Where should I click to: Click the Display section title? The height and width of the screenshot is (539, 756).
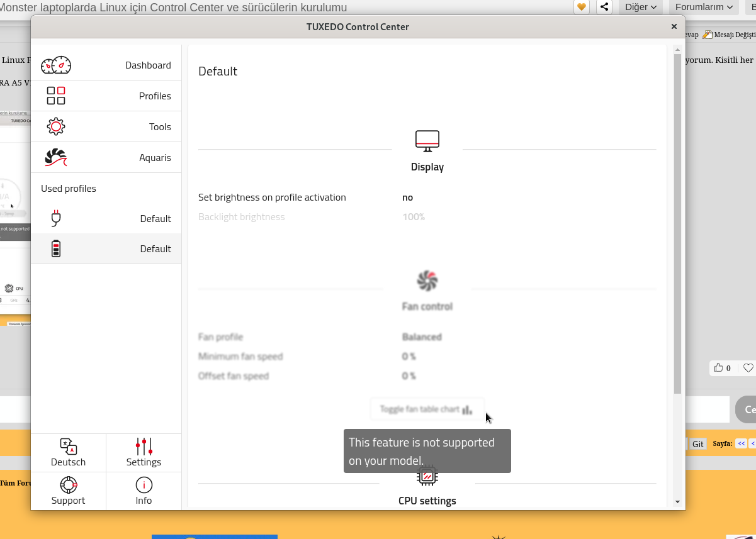point(427,167)
